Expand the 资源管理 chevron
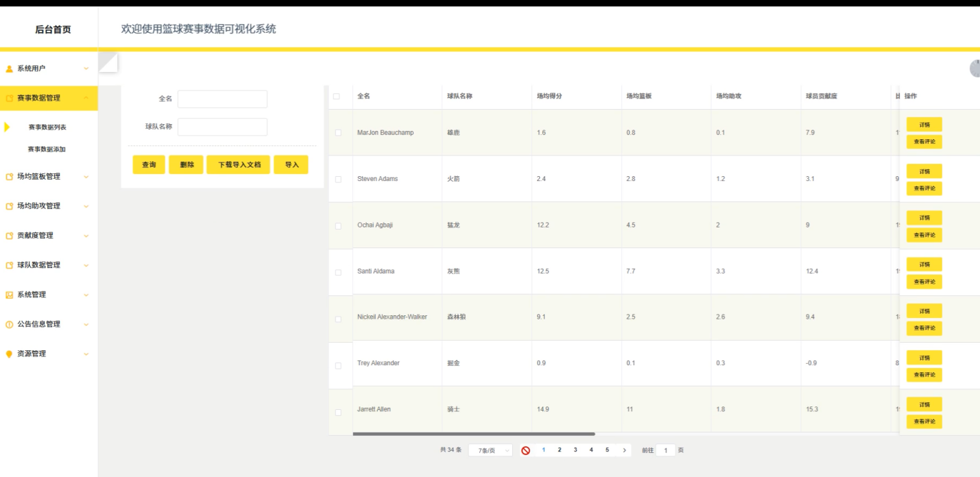This screenshot has width=980, height=477. [x=86, y=354]
